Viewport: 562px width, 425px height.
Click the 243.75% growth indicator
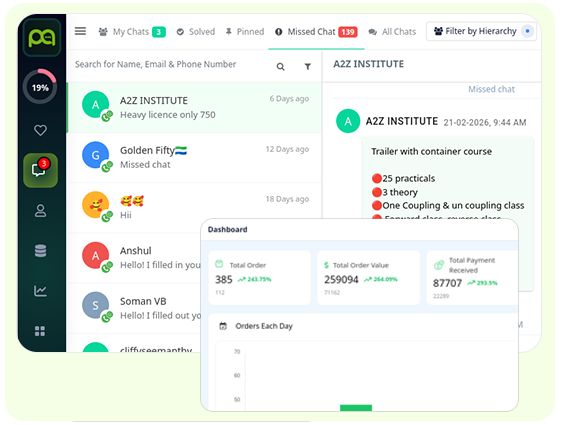pos(255,280)
